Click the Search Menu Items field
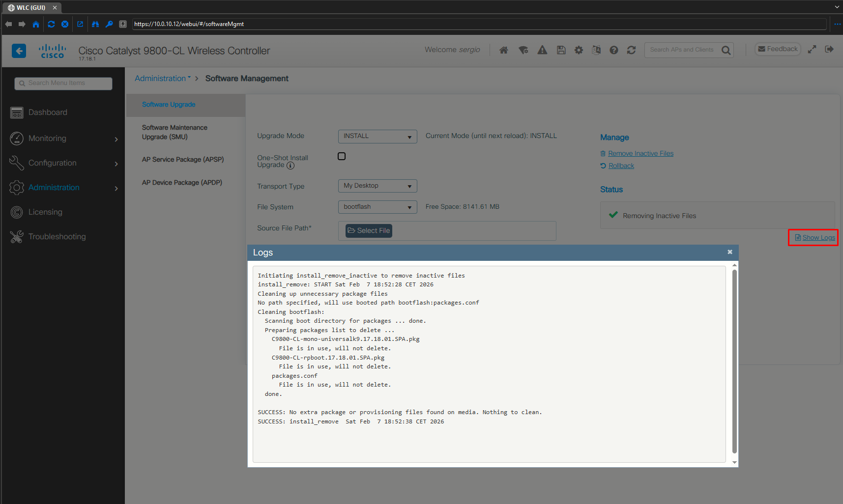The width and height of the screenshot is (843, 504). pyautogui.click(x=63, y=84)
